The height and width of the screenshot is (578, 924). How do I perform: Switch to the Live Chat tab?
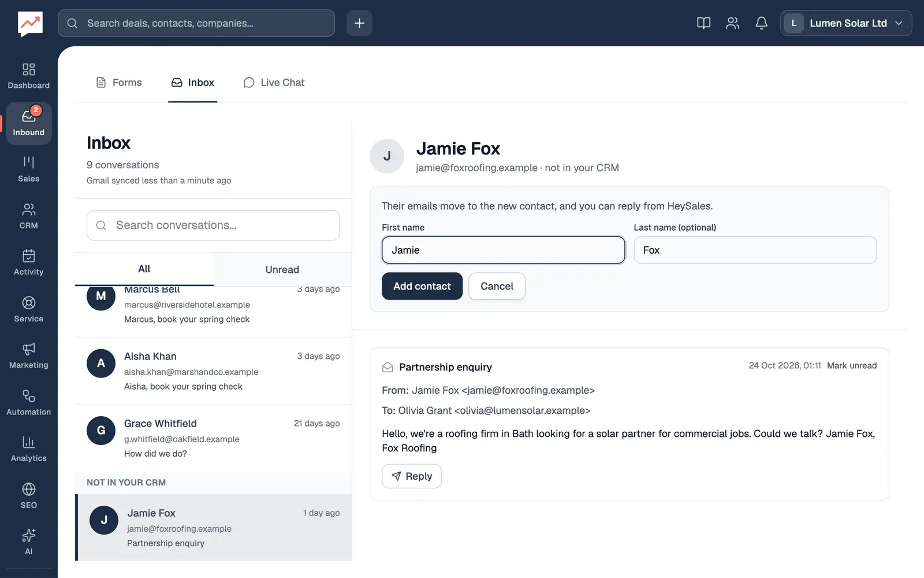[274, 83]
